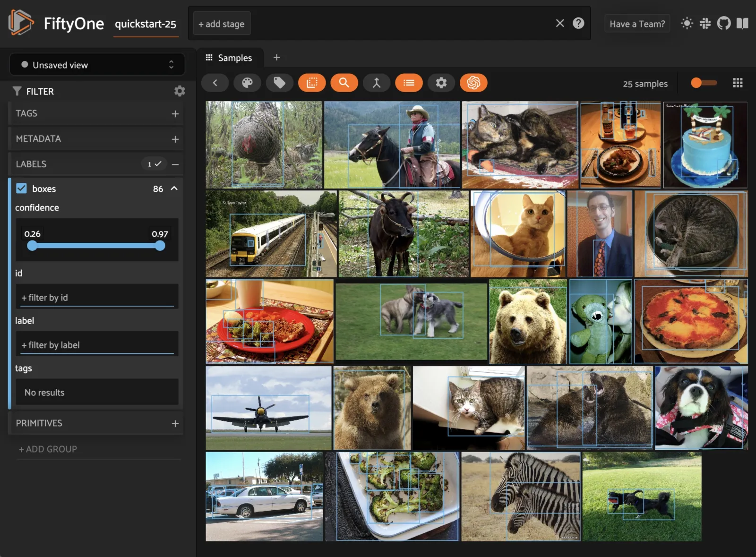Open the white car sample thumbnail
This screenshot has width=756, height=557.
tap(264, 497)
